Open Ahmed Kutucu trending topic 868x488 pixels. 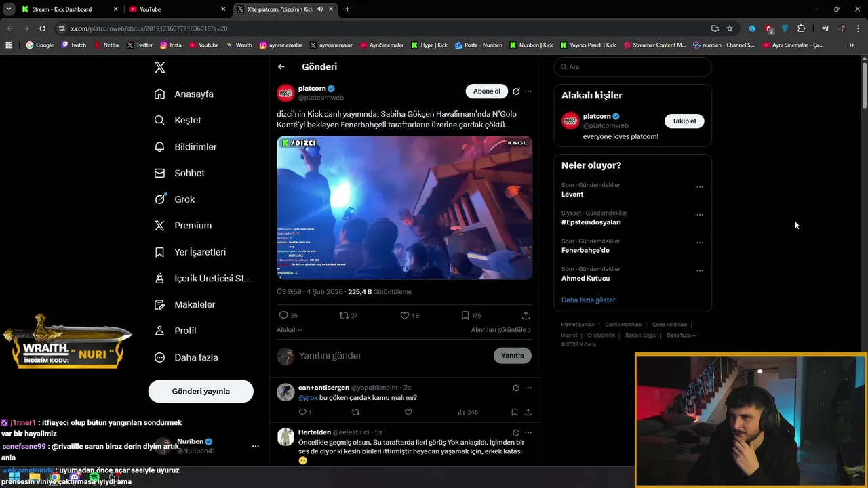coord(585,279)
